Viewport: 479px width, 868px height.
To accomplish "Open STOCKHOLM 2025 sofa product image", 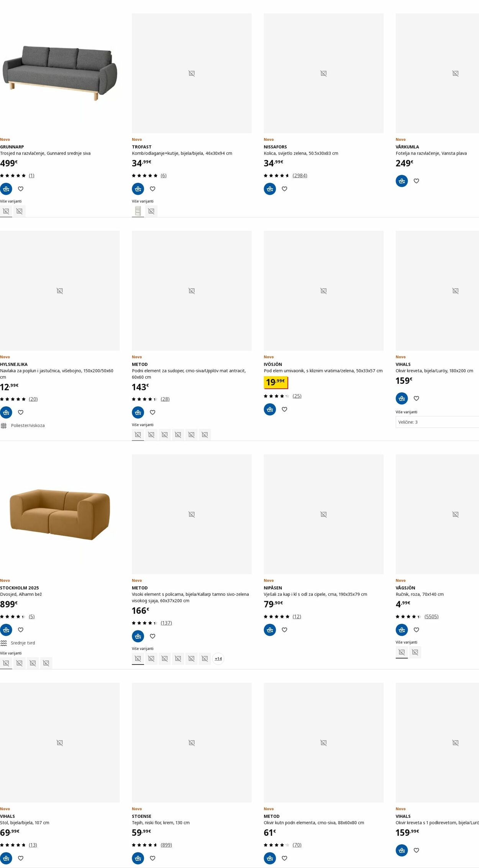I will (x=60, y=514).
